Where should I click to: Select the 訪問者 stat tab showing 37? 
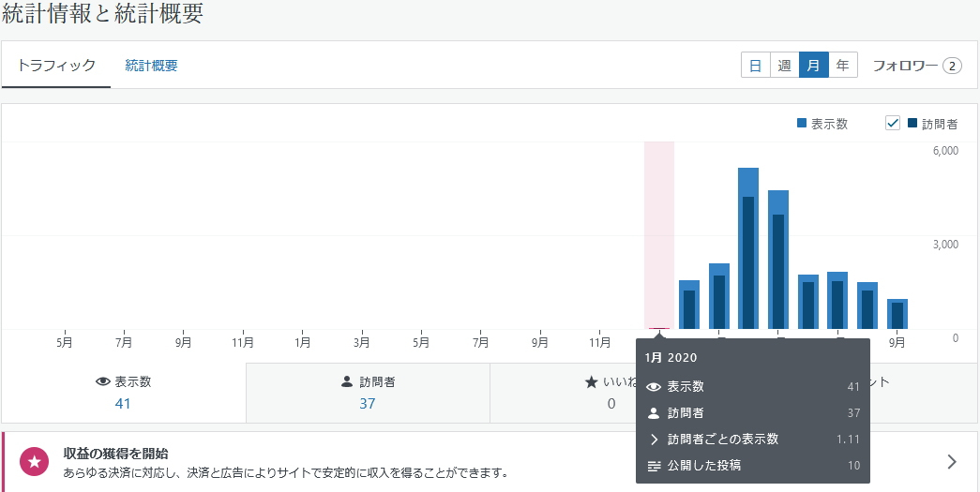(368, 393)
